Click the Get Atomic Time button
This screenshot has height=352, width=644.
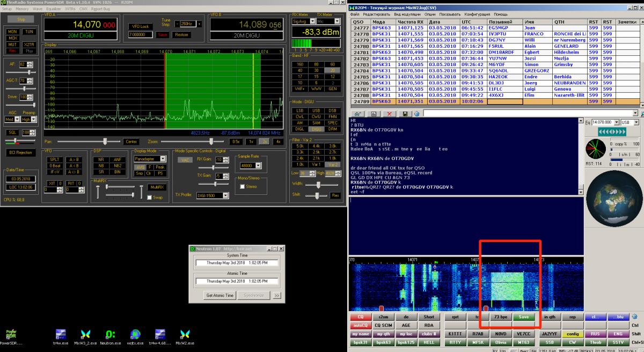click(220, 295)
